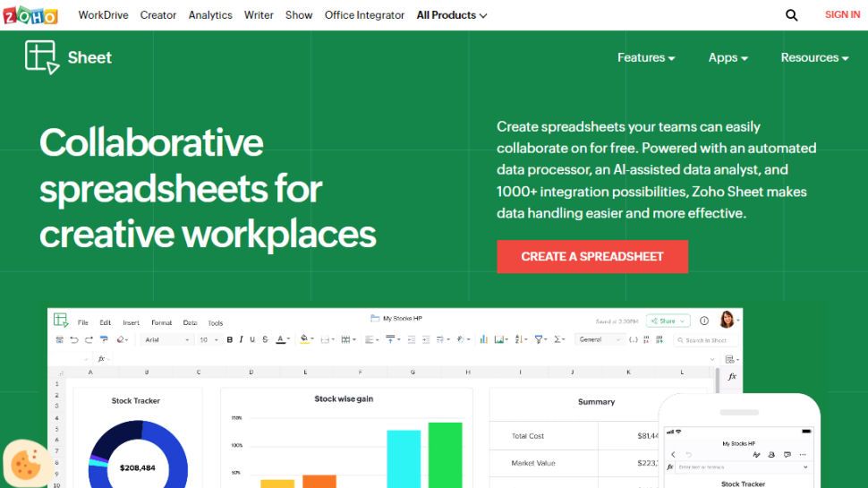Select the paint format tool
Viewport: 868px width, 488px height.
pos(104,339)
